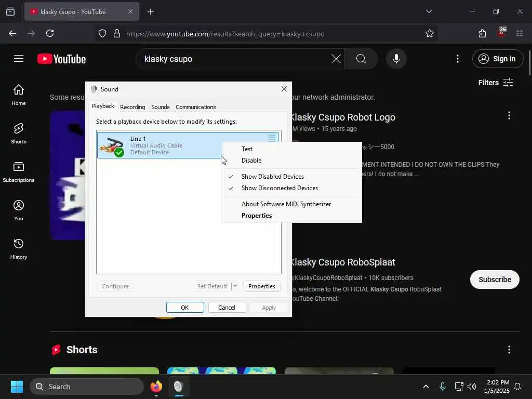Open the Klasky Csupo RoboSplaat channel link

(x=343, y=262)
